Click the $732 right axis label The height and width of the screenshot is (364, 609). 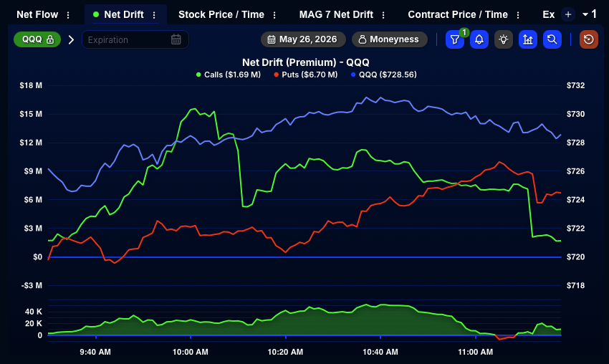575,85
